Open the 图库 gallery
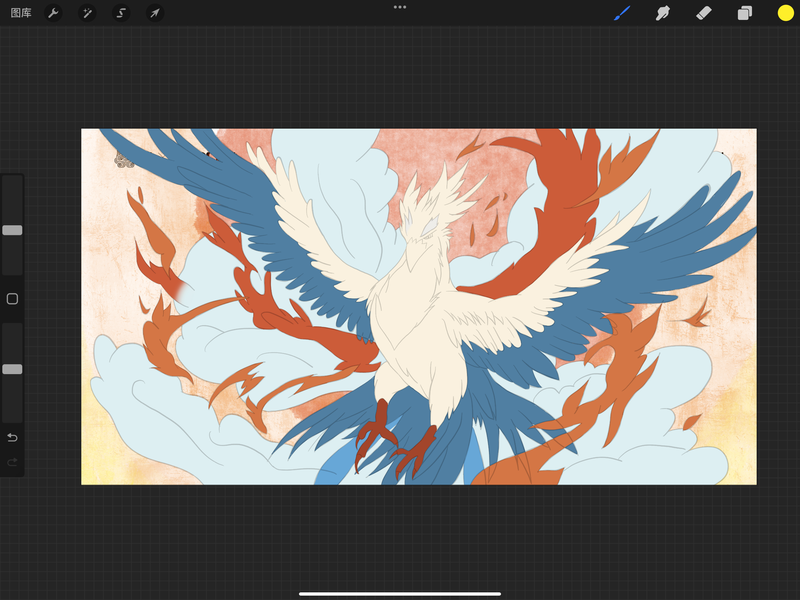 pos(21,13)
